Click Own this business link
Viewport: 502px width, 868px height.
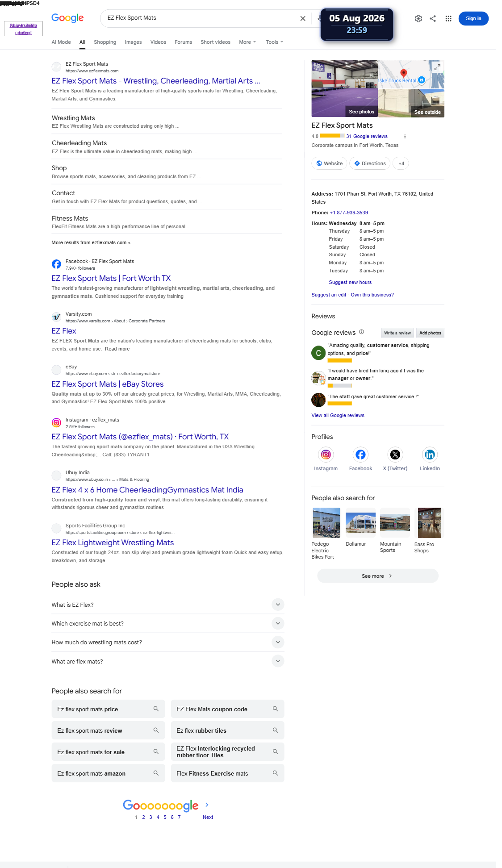pyautogui.click(x=372, y=295)
